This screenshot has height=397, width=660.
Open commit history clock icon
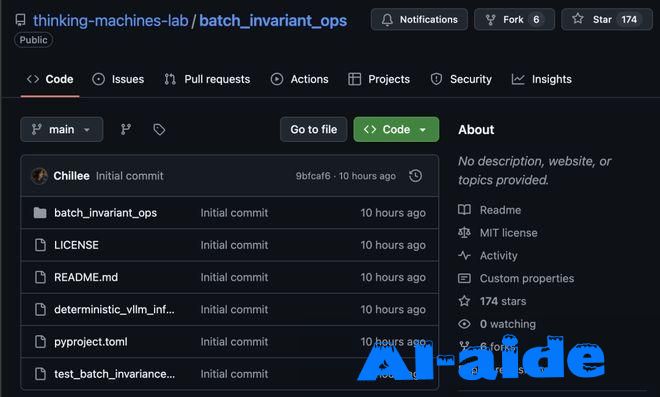point(415,176)
